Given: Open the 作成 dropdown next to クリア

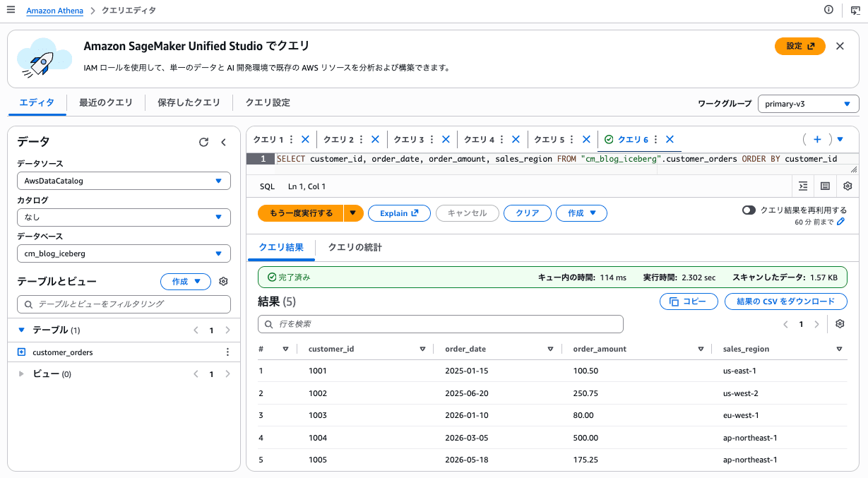Looking at the screenshot, I should (582, 213).
